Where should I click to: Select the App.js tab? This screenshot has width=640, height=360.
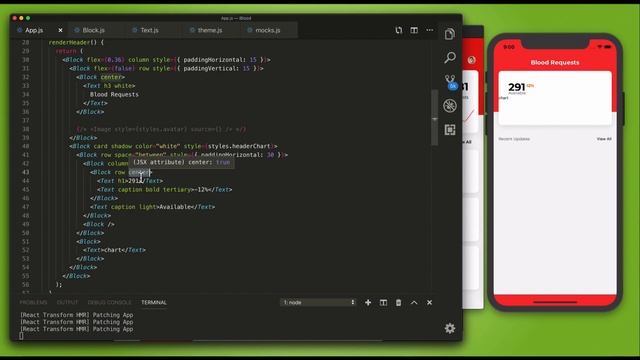(x=34, y=30)
